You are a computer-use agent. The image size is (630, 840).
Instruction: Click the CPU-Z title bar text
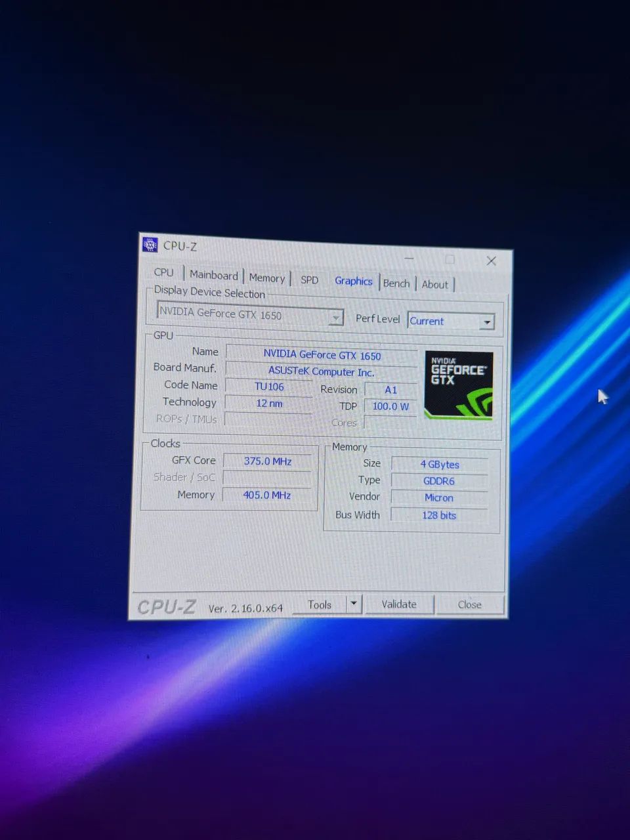(x=180, y=246)
